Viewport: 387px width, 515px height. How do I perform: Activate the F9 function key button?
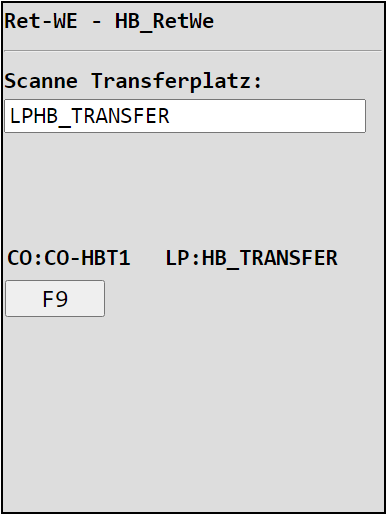(55, 298)
